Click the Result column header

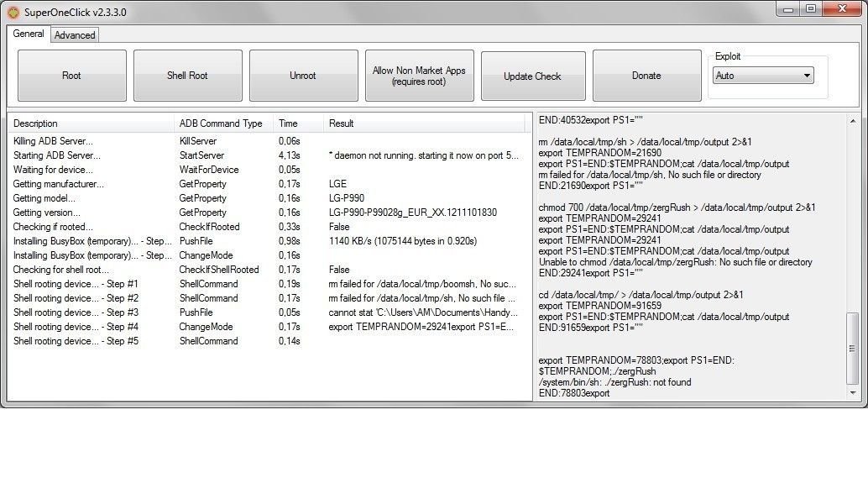[424, 123]
